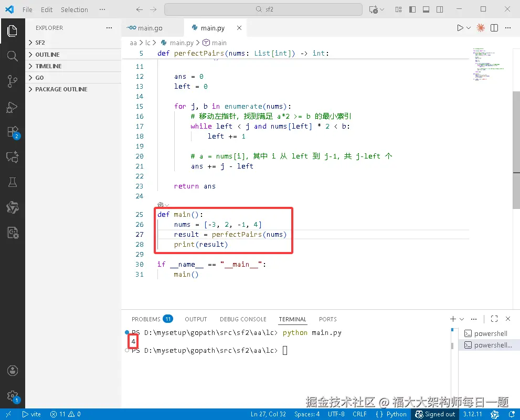Click the sf2 command center search box
The image size is (520, 420).
pos(263,9)
